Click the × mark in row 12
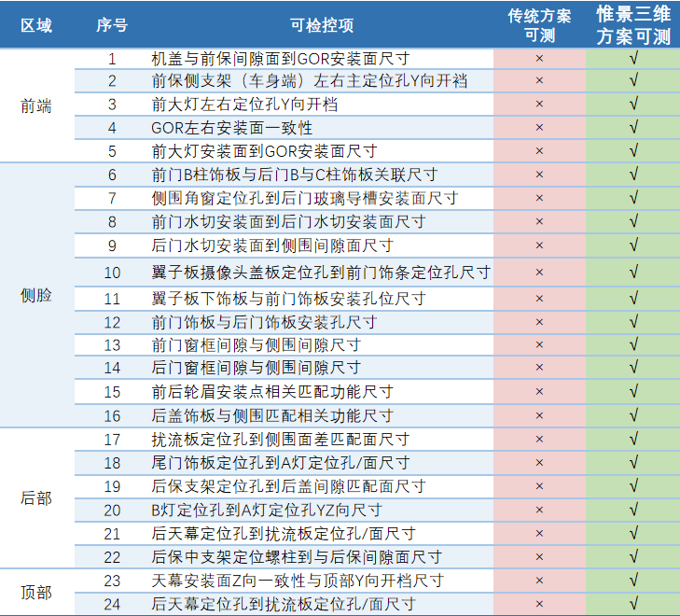This screenshot has width=680, height=616. tap(539, 322)
